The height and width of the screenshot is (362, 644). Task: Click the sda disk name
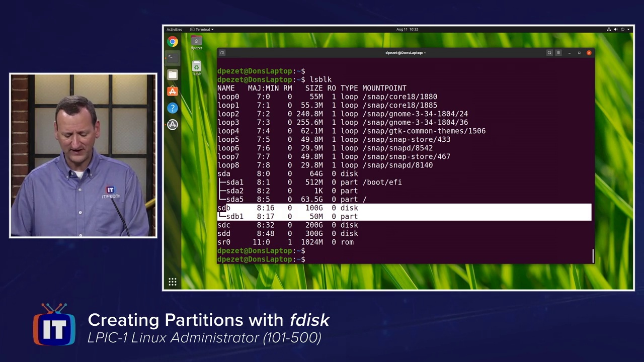point(224,173)
